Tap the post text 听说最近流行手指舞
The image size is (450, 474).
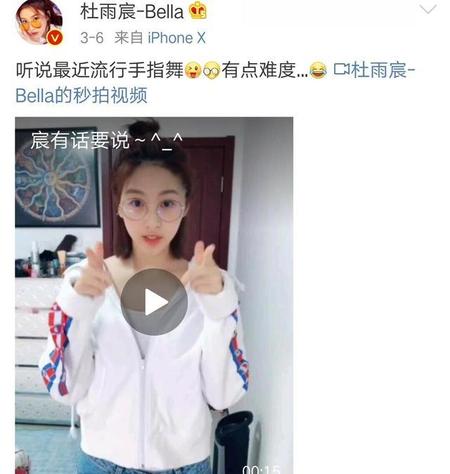click(x=100, y=70)
